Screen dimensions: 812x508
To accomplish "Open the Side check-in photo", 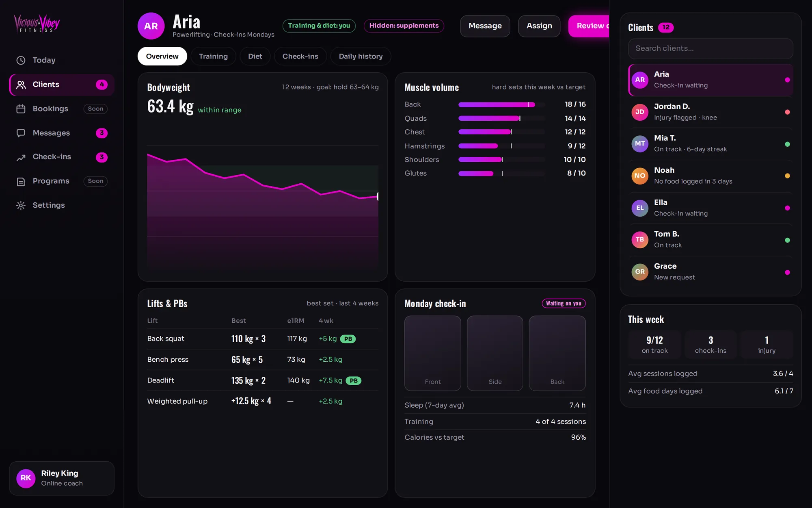I will click(495, 353).
